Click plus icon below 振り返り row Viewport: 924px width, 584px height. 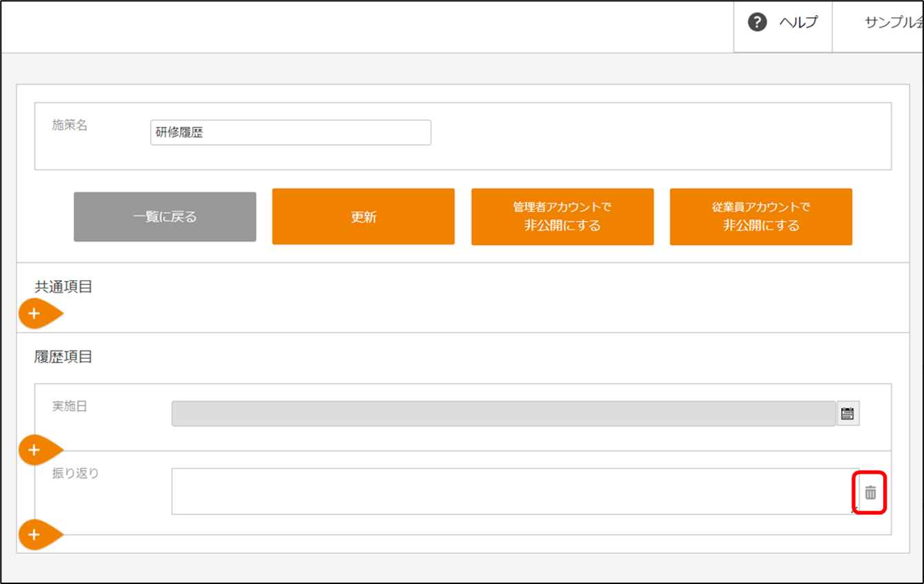35,535
